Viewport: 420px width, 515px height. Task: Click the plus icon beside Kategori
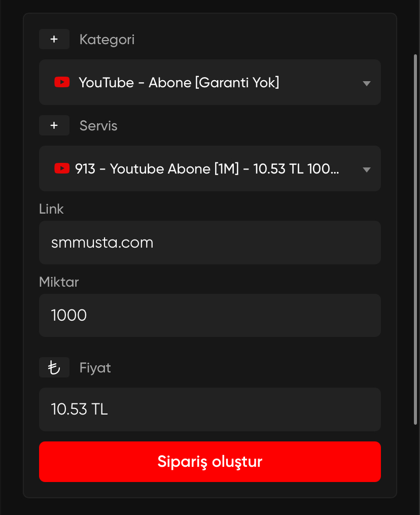54,39
